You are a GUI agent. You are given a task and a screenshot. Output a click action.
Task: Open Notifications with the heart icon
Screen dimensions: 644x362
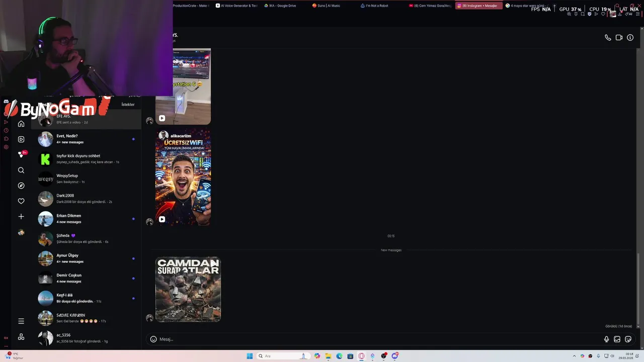click(21, 201)
